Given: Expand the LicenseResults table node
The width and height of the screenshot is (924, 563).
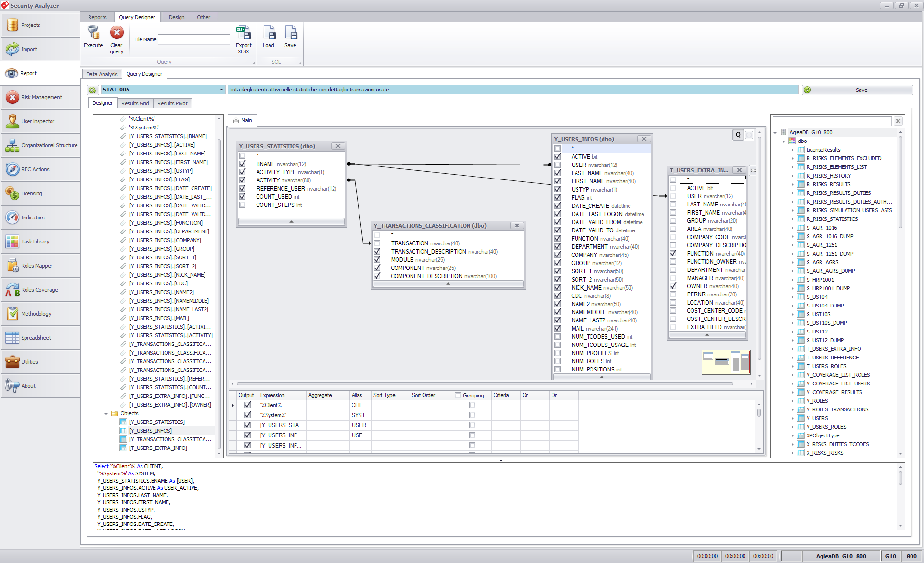Looking at the screenshot, I should 793,150.
